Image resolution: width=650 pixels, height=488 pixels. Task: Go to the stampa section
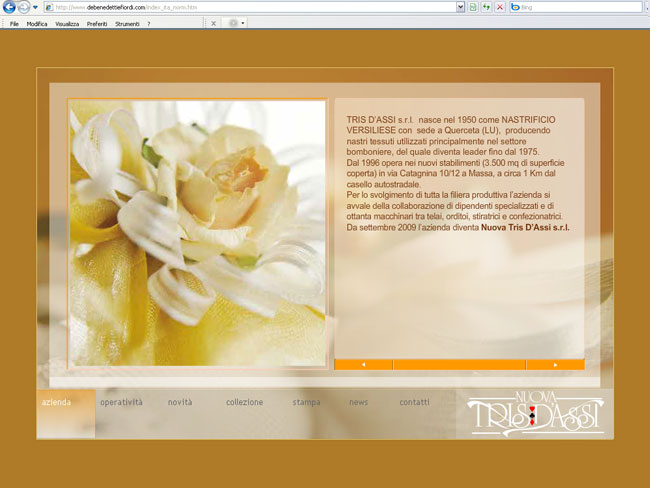pyautogui.click(x=306, y=402)
